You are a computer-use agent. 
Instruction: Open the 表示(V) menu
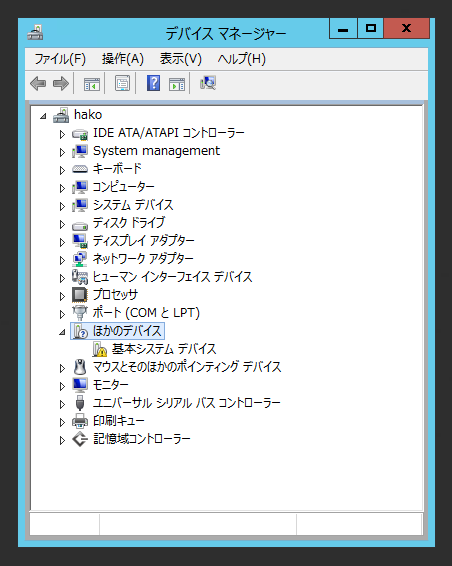pyautogui.click(x=181, y=58)
